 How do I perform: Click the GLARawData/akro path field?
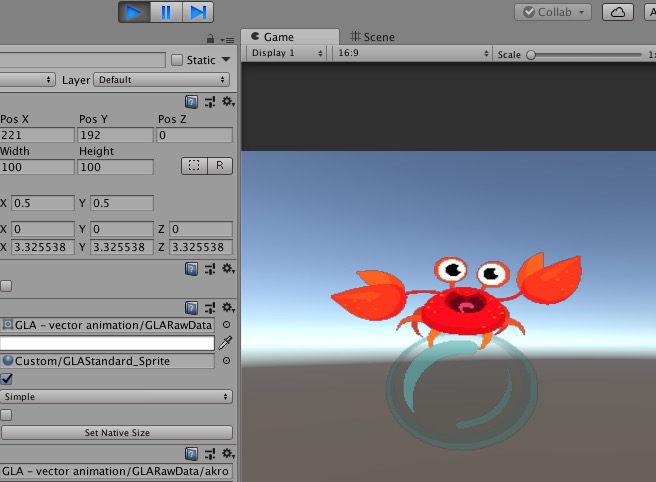tap(116, 471)
